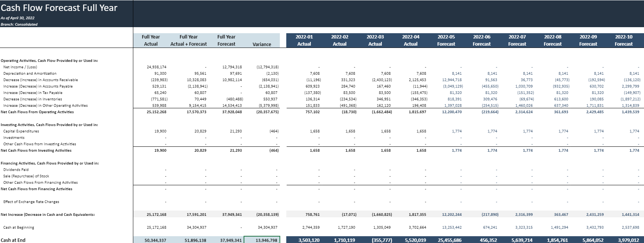Screen dimensions: 644x243
Task: Select the 'As of April 30, 2022' text
Action: (x=17, y=18)
